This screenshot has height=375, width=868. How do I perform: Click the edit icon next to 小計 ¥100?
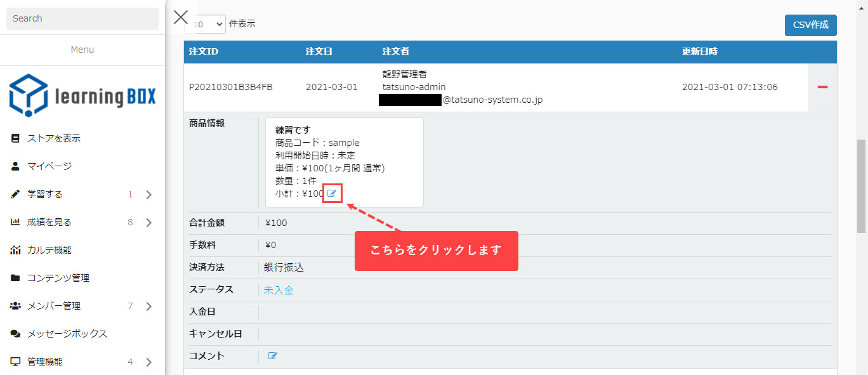[x=332, y=193]
